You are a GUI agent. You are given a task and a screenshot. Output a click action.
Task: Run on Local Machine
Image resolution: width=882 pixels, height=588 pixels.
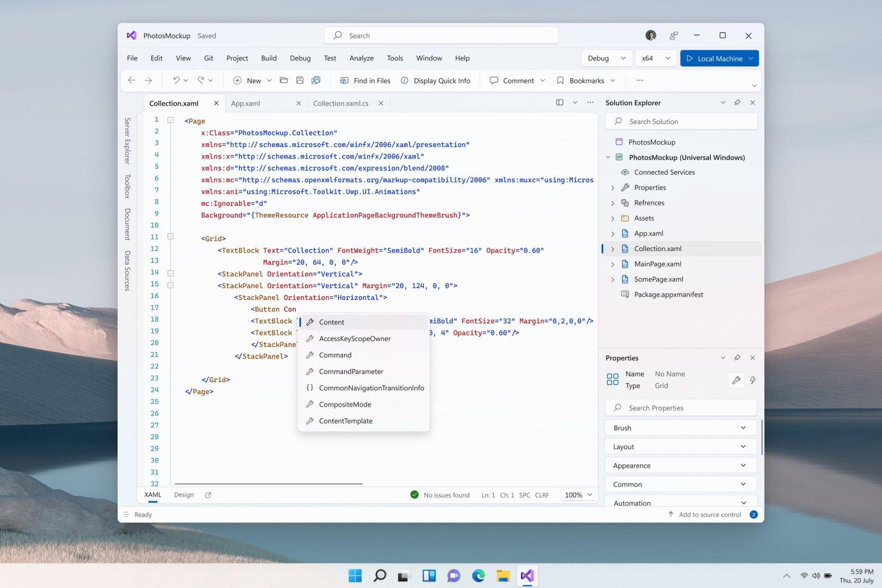714,58
